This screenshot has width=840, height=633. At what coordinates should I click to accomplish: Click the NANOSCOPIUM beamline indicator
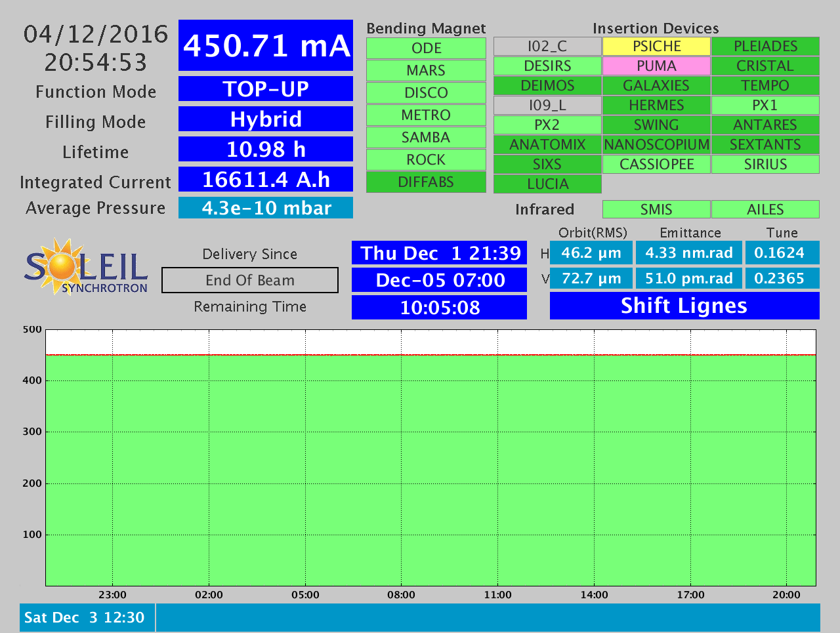click(x=656, y=144)
